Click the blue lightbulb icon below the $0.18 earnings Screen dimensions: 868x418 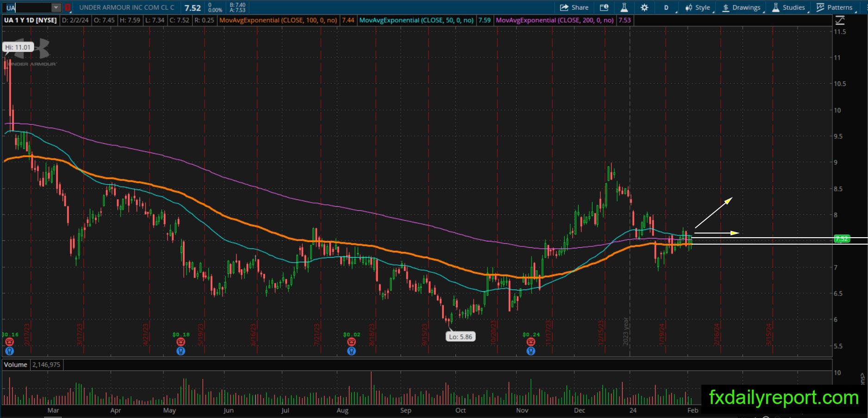click(x=181, y=351)
